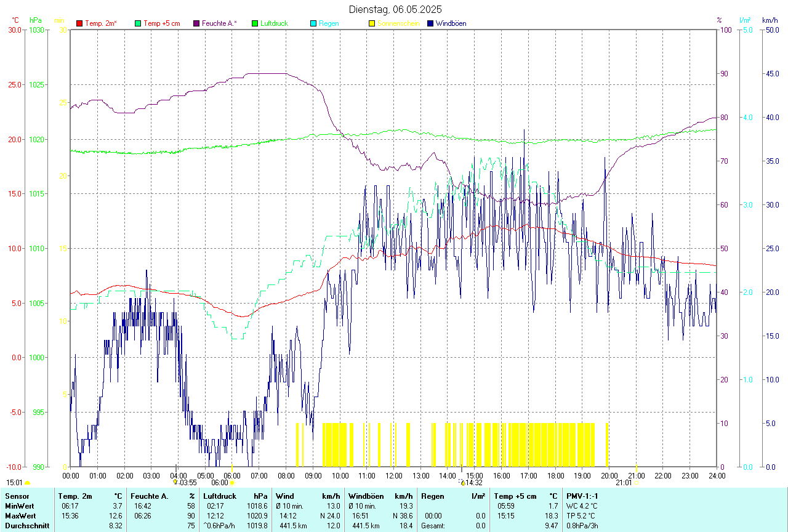Image resolution: width=788 pixels, height=532 pixels.
Task: Click the moon marker icon beside 03:55
Action: pyautogui.click(x=175, y=483)
